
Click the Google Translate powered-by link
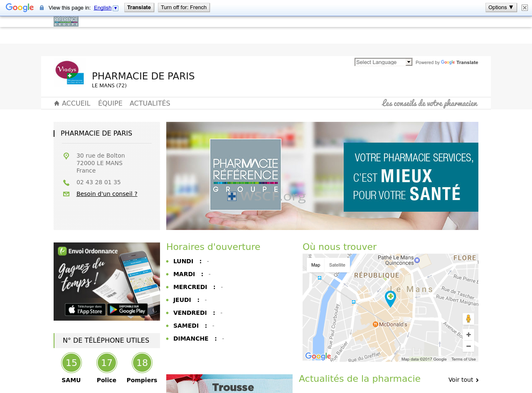(x=459, y=62)
